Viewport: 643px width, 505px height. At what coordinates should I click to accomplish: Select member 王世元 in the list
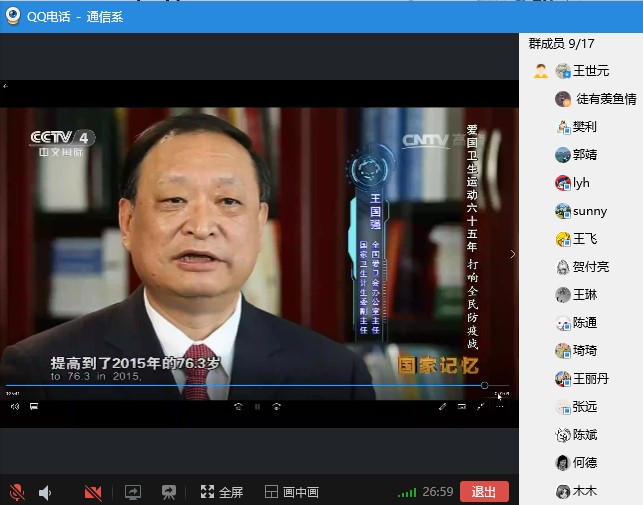(x=590, y=71)
